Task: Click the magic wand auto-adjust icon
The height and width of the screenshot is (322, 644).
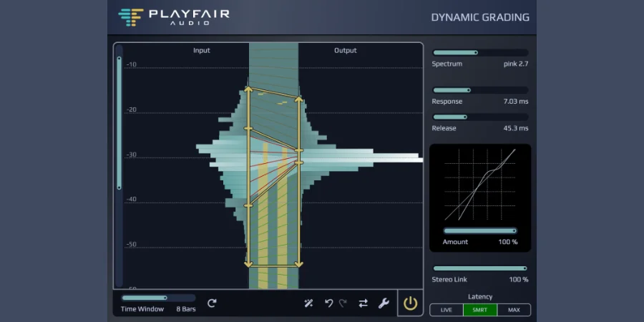Action: 309,303
